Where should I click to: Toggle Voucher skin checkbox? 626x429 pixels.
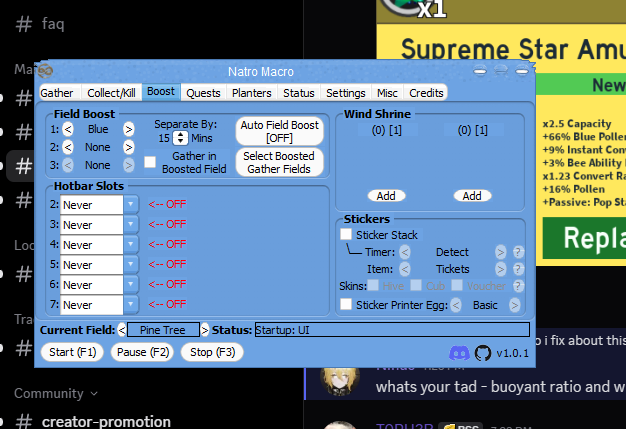[x=457, y=285]
